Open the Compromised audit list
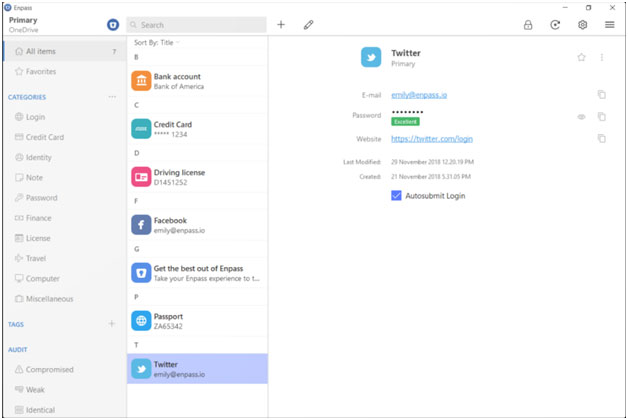This screenshot has width=628, height=420. coord(64,370)
